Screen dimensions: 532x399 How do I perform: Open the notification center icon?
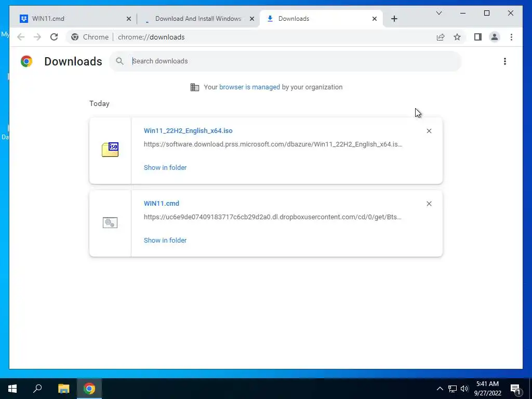[515, 389]
